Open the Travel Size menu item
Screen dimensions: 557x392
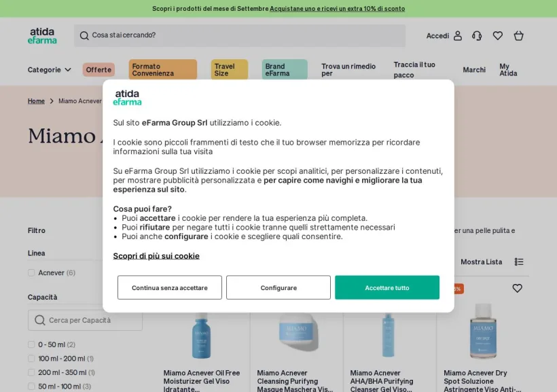[229, 70]
